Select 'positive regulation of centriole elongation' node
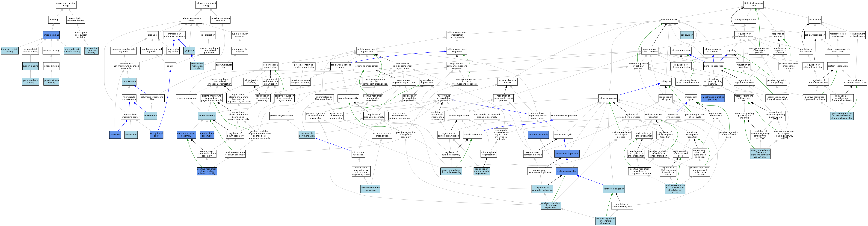The height and width of the screenshot is (226, 868). coord(605,221)
